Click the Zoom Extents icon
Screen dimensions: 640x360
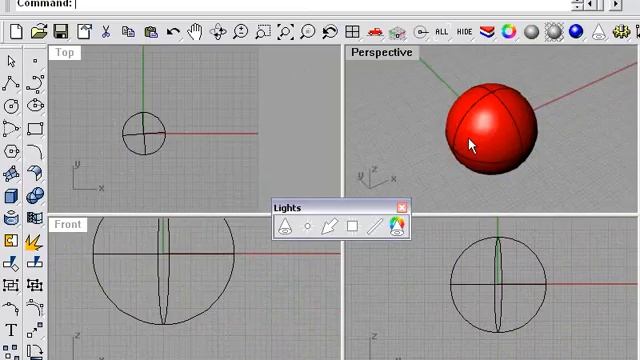(285, 31)
